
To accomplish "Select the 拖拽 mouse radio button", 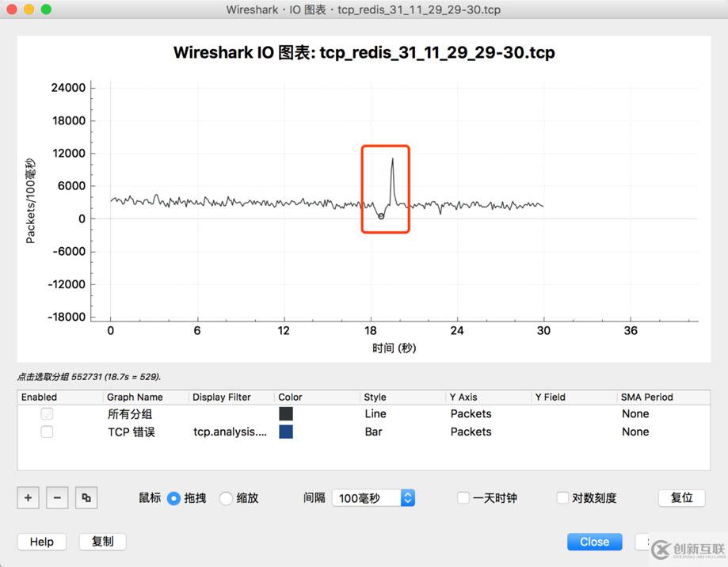I will [x=173, y=498].
